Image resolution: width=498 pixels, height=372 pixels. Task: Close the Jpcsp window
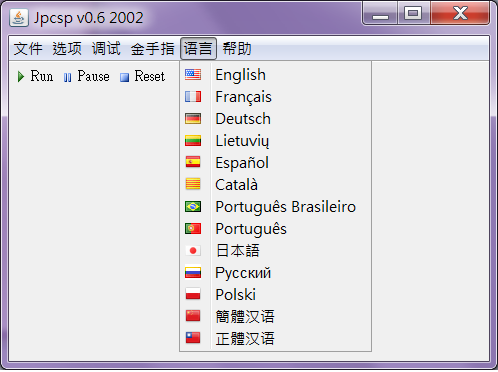click(460, 13)
